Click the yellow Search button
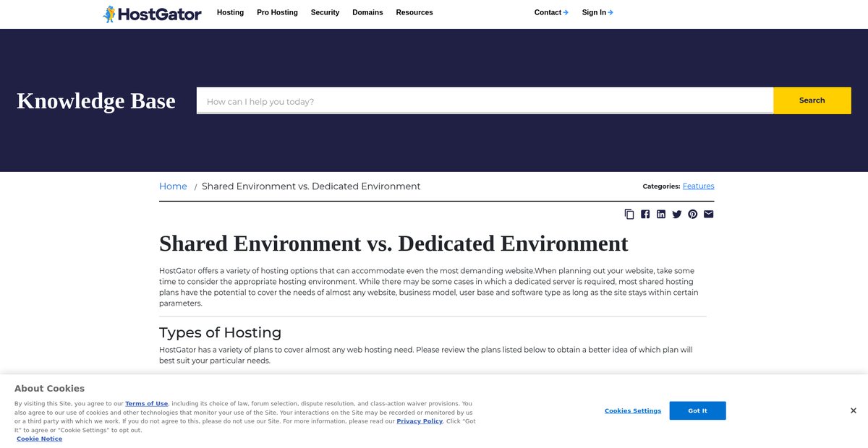 [x=812, y=100]
